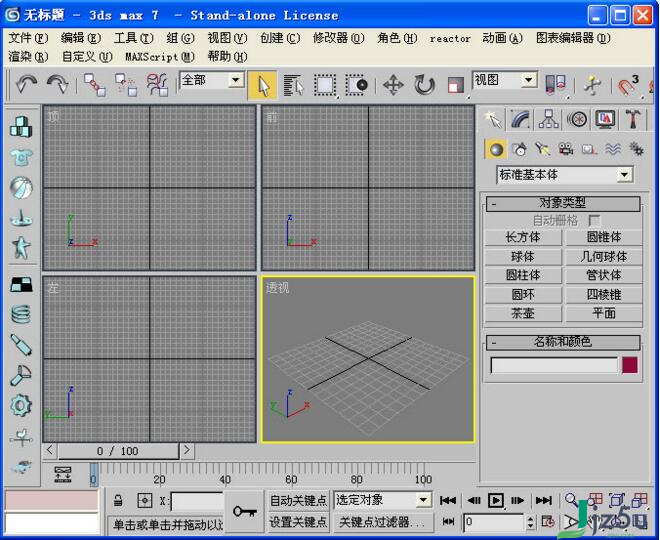
Task: Click the 管状体 tube button
Action: pos(604,275)
